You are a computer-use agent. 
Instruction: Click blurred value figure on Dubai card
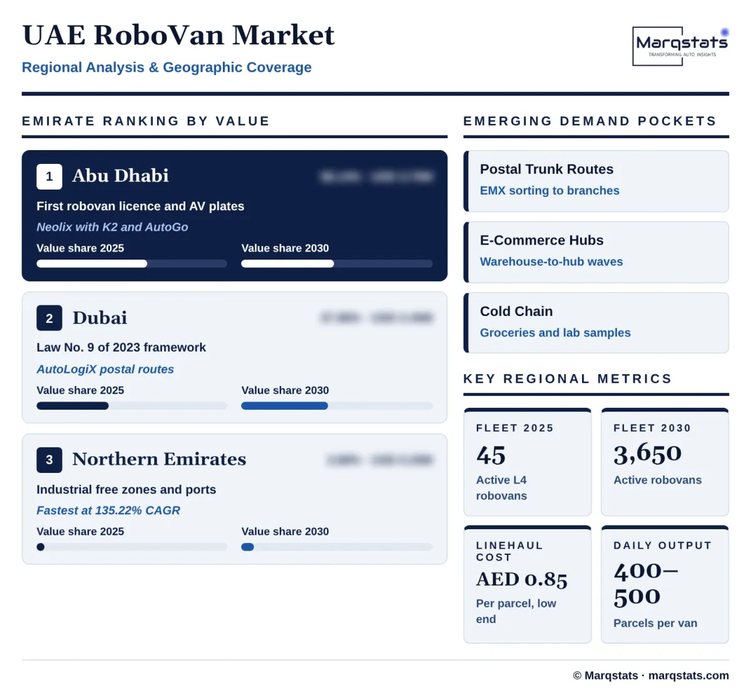(x=376, y=318)
